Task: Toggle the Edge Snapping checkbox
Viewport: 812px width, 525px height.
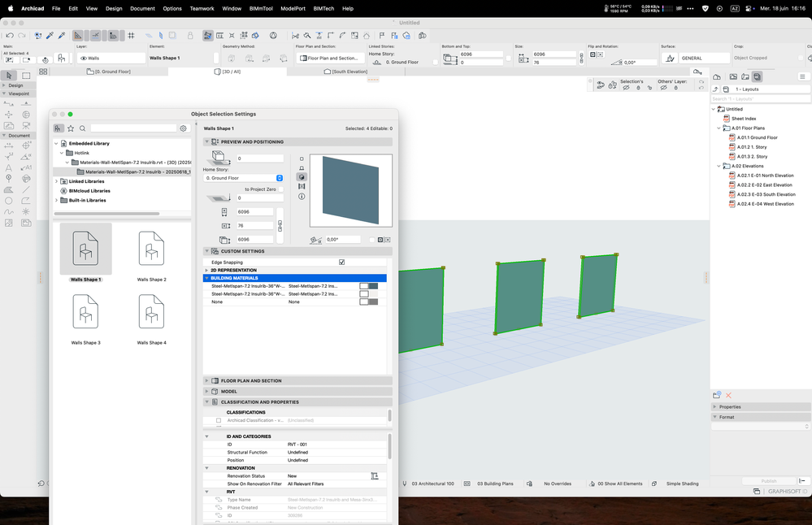Action: 341,262
